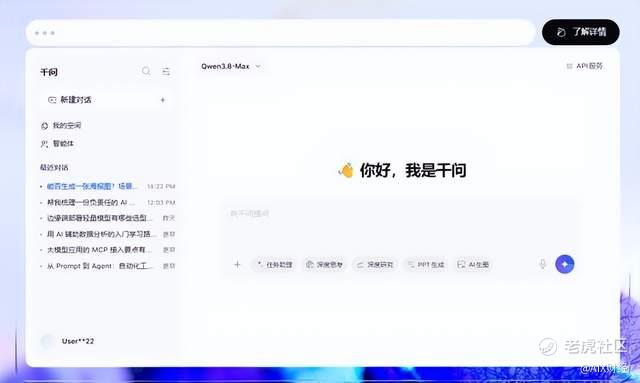The image size is (640, 383).
Task: Select the PPT 生成 chip
Action: click(x=426, y=265)
